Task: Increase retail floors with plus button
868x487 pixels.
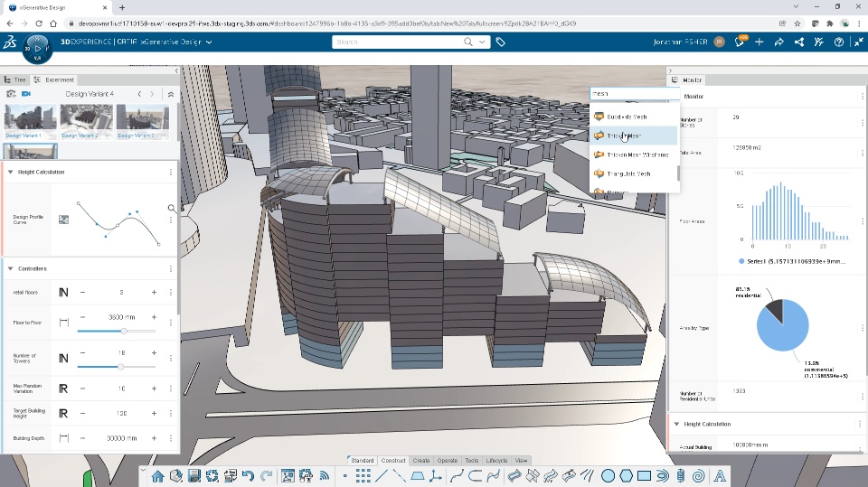Action: (x=154, y=292)
